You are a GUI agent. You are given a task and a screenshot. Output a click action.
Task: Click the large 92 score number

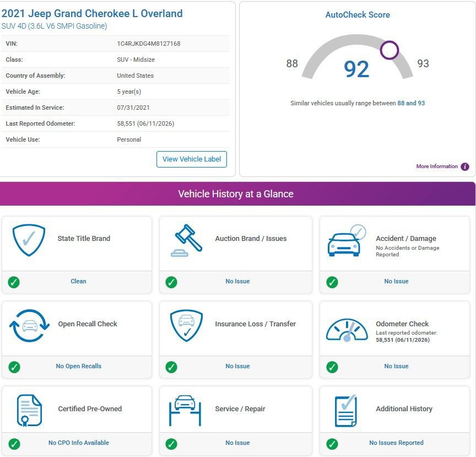(356, 69)
